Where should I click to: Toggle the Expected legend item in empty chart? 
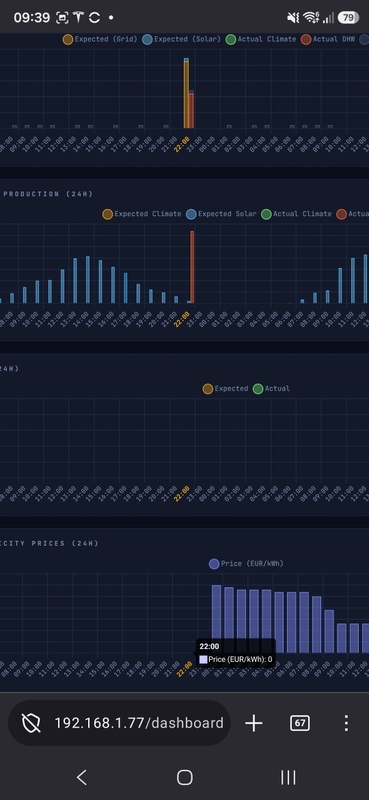click(225, 389)
